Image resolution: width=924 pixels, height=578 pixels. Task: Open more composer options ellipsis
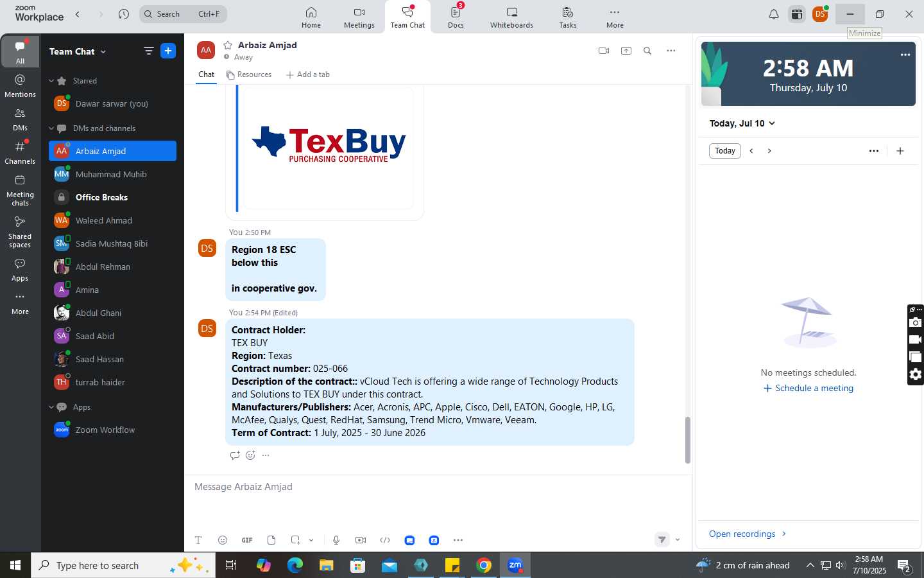[458, 540]
